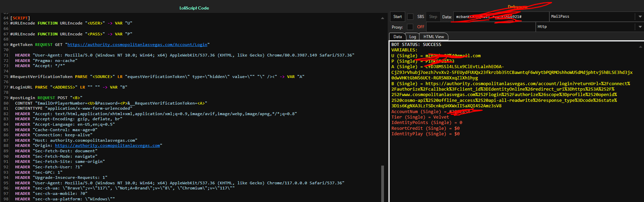This screenshot has height=202, width=644.
Task: Click the Upgrade-Insecure-Requests header line
Action: (62, 177)
